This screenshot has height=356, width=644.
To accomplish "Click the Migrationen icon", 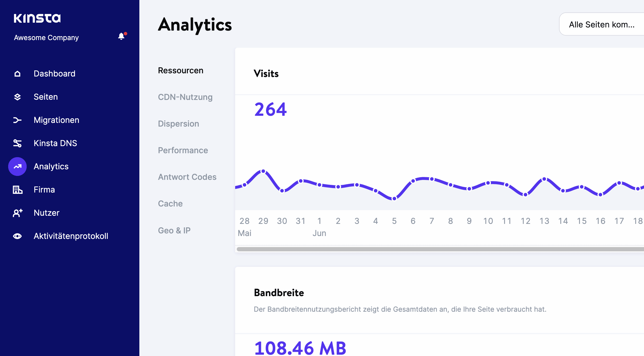I will pyautogui.click(x=17, y=120).
